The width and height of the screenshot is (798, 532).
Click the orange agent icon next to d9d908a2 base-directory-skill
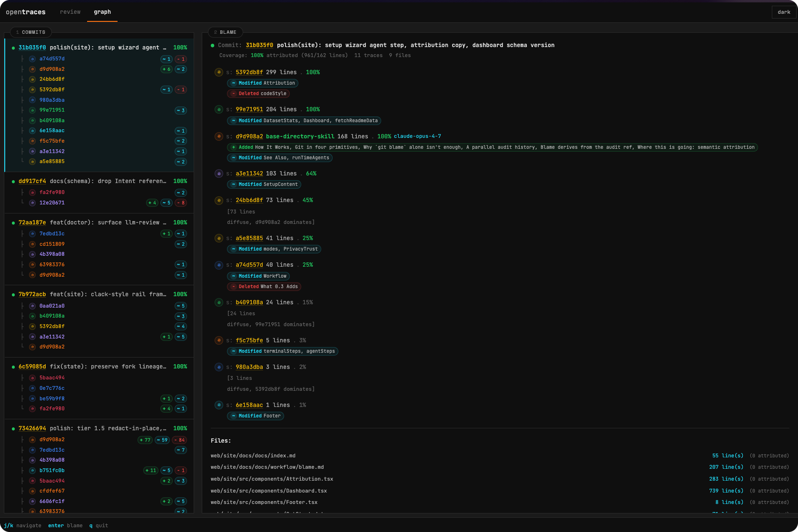[219, 136]
